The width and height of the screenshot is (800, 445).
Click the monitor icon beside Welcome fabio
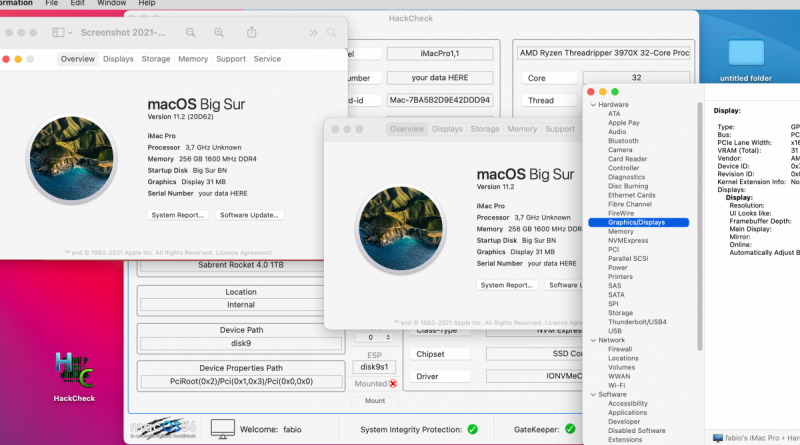tap(223, 429)
